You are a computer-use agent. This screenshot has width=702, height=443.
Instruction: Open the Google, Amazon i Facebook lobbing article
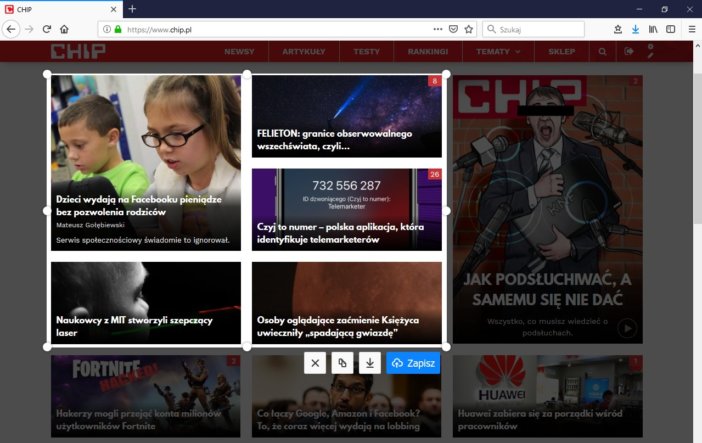pos(347,396)
